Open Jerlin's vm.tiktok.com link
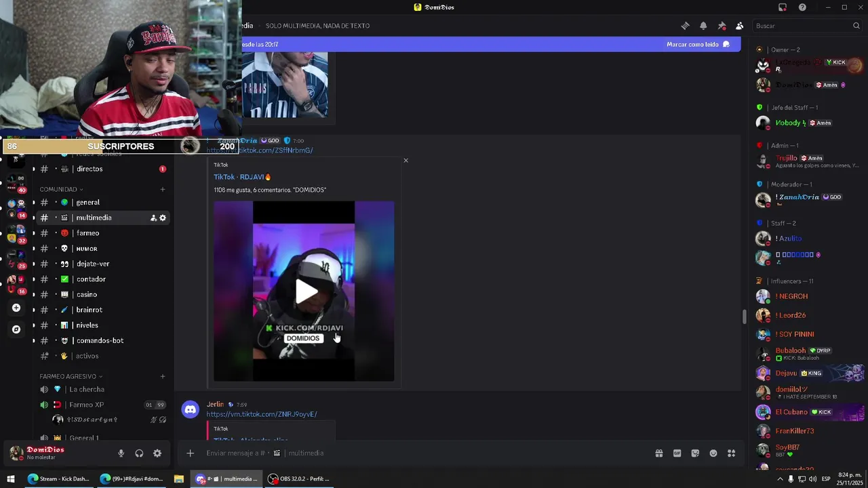Viewport: 868px width, 488px height. tap(262, 414)
